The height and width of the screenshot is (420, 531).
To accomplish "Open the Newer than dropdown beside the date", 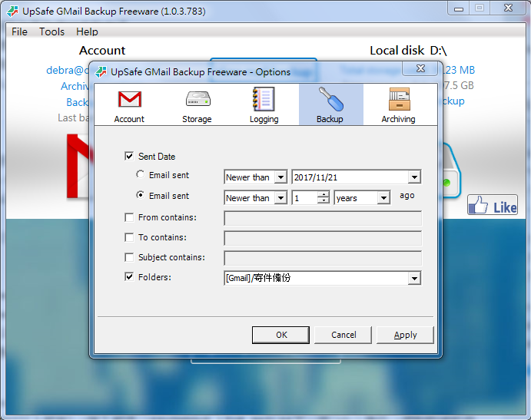I will [280, 177].
